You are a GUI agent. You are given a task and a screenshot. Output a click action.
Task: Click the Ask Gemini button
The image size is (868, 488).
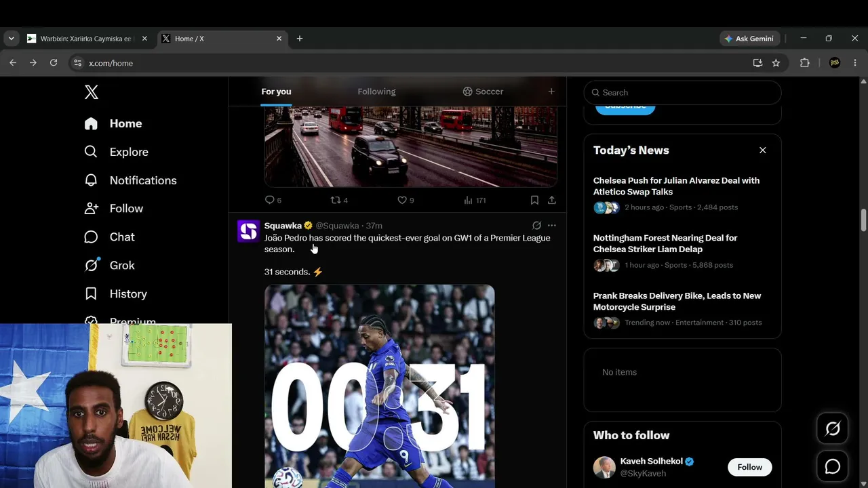(x=749, y=39)
